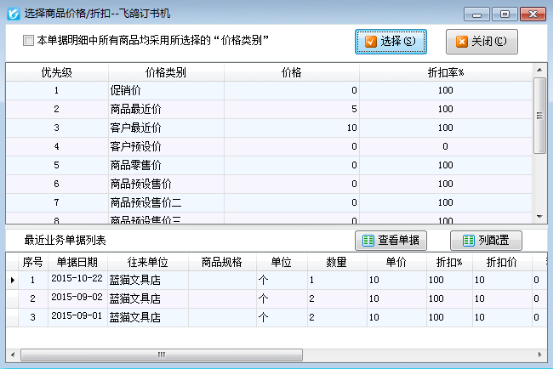Sort by the 单据日期 column header
The width and height of the screenshot is (554, 370).
pos(77,262)
